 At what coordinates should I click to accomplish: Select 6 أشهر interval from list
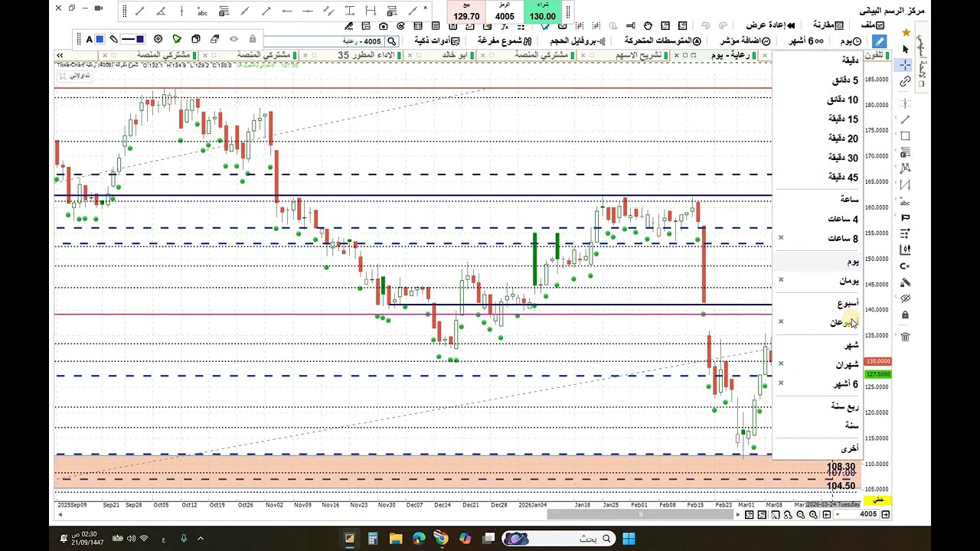click(846, 384)
